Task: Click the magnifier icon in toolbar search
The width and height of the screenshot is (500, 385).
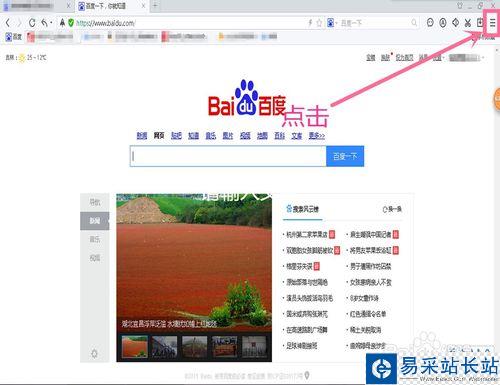Action: (414, 23)
